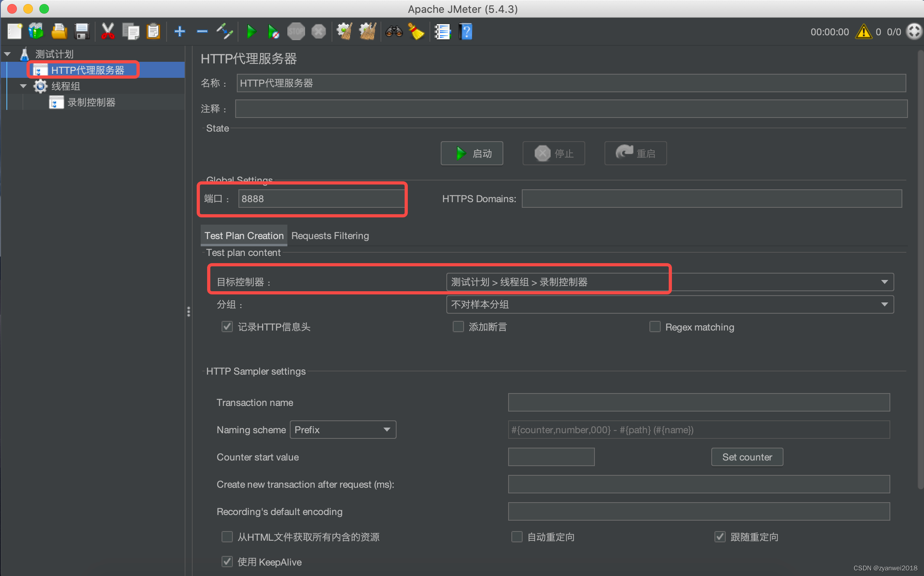Click the 名称 name input field

tap(571, 83)
